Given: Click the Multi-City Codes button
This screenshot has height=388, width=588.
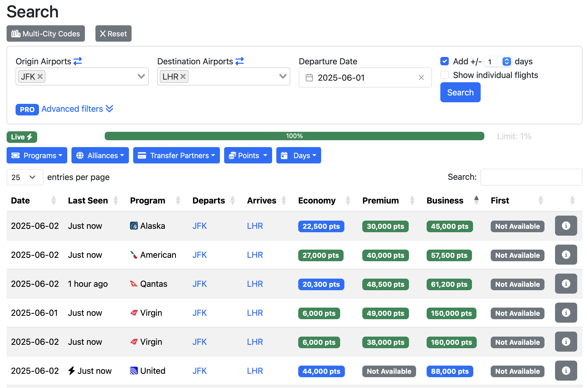Looking at the screenshot, I should coord(46,33).
